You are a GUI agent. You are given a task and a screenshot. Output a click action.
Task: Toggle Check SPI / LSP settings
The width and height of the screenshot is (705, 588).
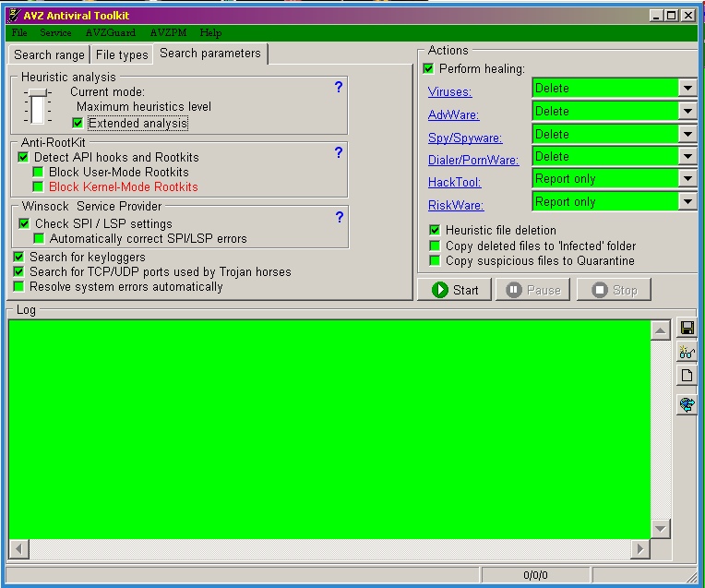[24, 223]
